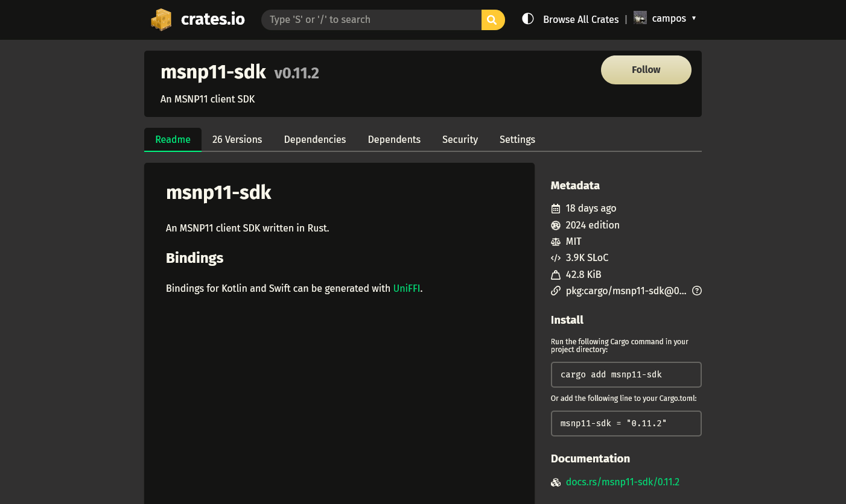Click the yellow search magnifier button
Image resolution: width=846 pixels, height=504 pixels.
click(x=493, y=19)
